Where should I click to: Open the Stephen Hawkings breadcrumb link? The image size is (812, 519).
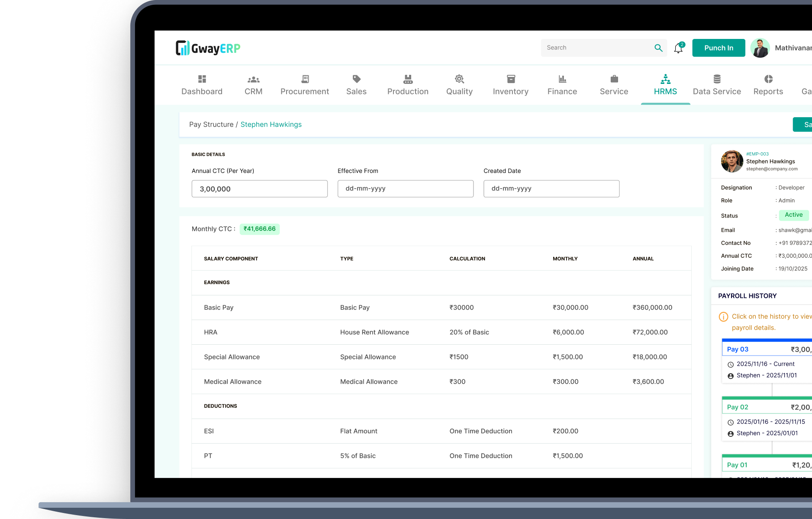coord(271,124)
